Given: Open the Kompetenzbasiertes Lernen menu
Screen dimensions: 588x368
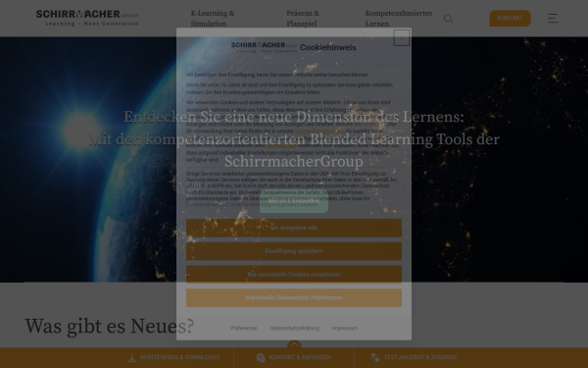Looking at the screenshot, I should (399, 19).
